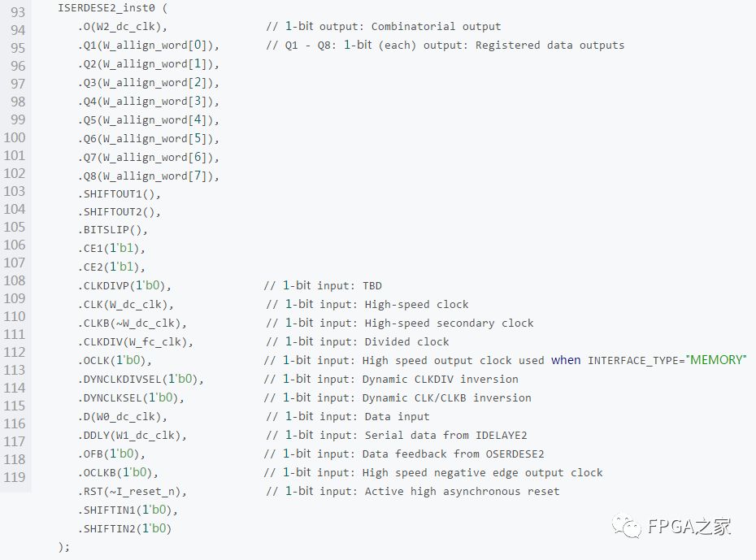The image size is (756, 560).
Task: Click the .RST(~I_reset_n) port connection
Action: 133,491
